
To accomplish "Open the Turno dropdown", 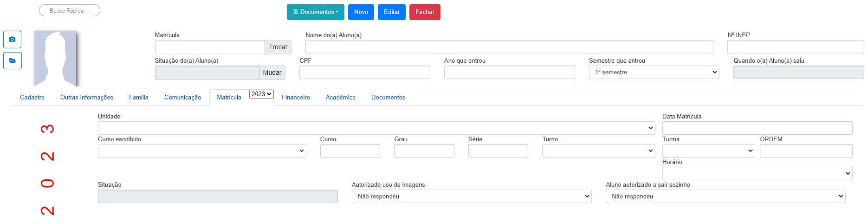I will pos(599,151).
